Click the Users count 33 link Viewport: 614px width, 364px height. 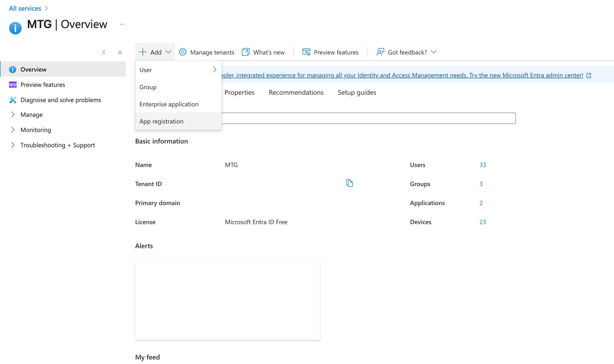pos(482,165)
